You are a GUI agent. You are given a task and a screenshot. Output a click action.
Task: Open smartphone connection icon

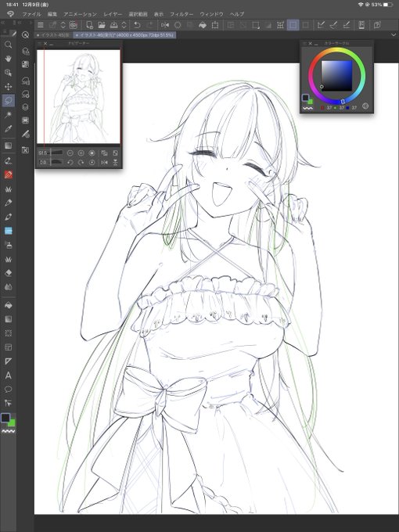click(x=361, y=25)
